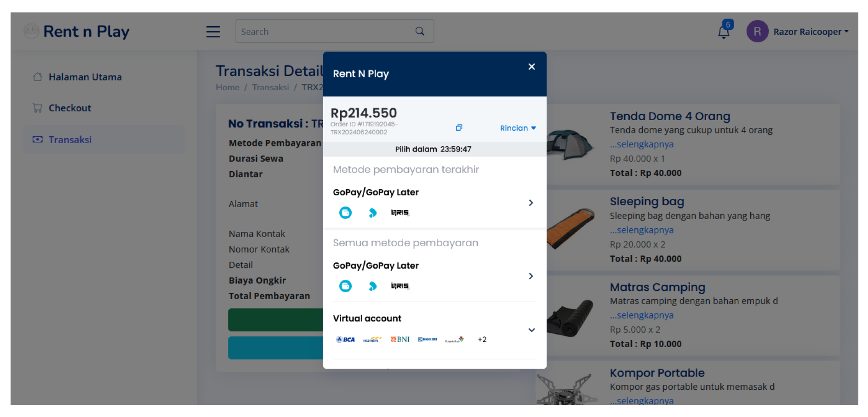
Task: Click the hamburger menu next to Rent n Play
Action: [213, 31]
